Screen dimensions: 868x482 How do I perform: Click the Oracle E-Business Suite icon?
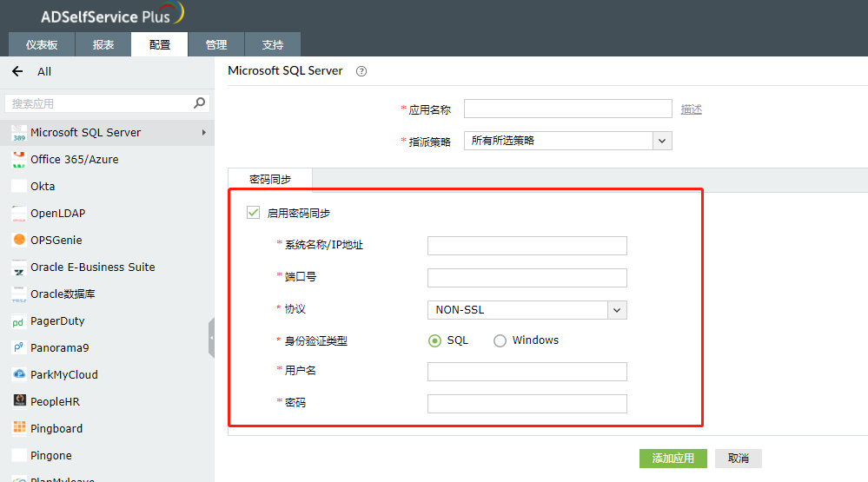coord(19,267)
